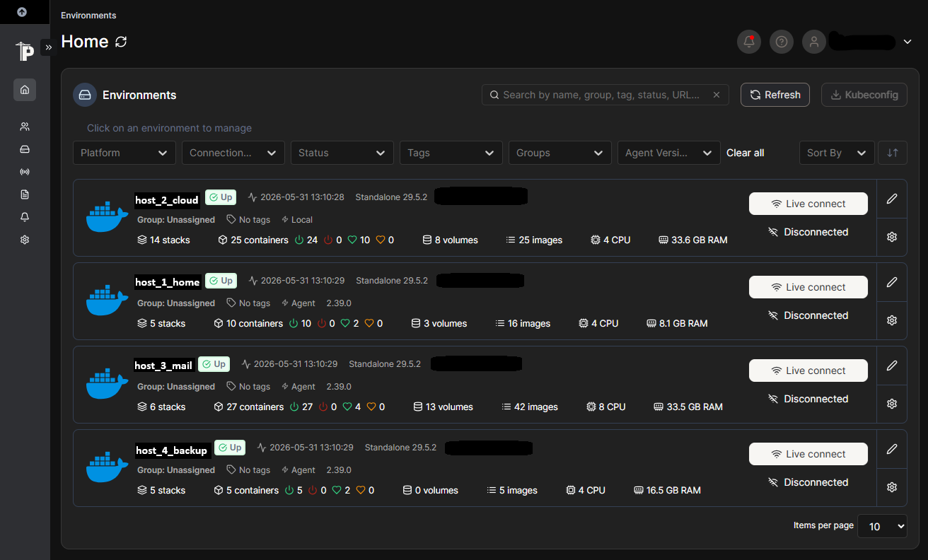The width and height of the screenshot is (928, 560).
Task: Open host_2_cloud settings gear icon
Action: 892,237
